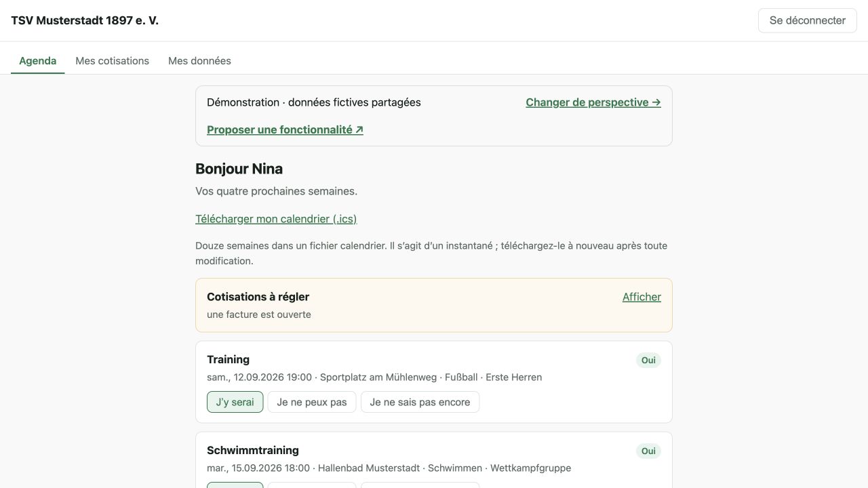Select J'y serai for the Training event
Screen dimensions: 868x488
pyautogui.click(x=235, y=402)
